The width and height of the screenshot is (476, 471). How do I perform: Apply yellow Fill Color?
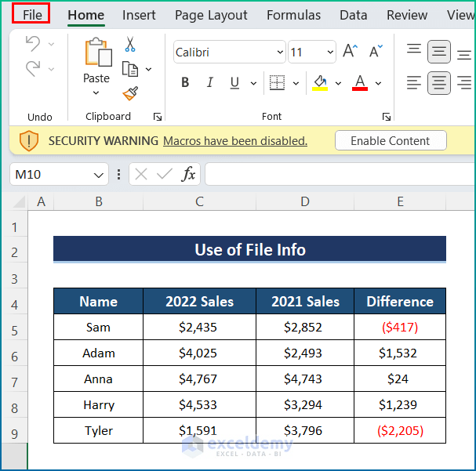click(320, 82)
